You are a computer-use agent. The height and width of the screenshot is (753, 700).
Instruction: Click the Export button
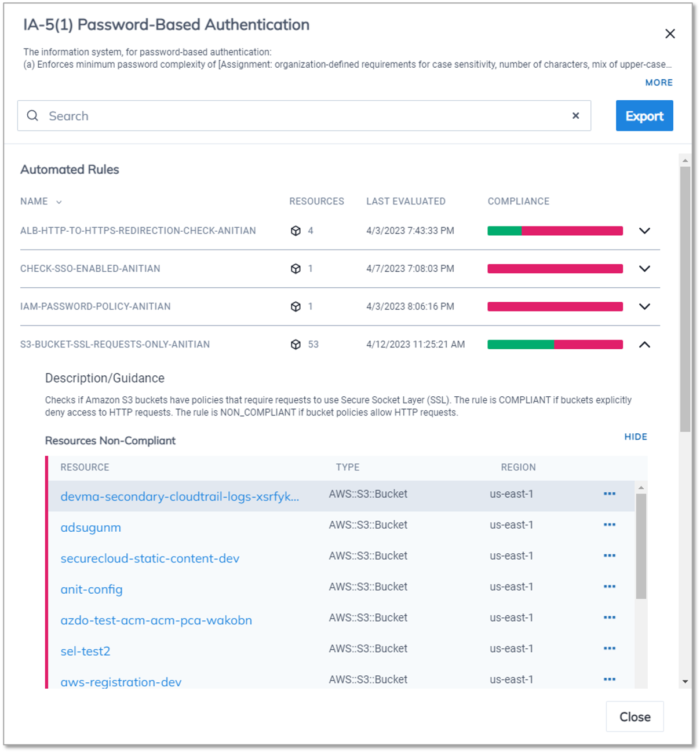click(644, 116)
